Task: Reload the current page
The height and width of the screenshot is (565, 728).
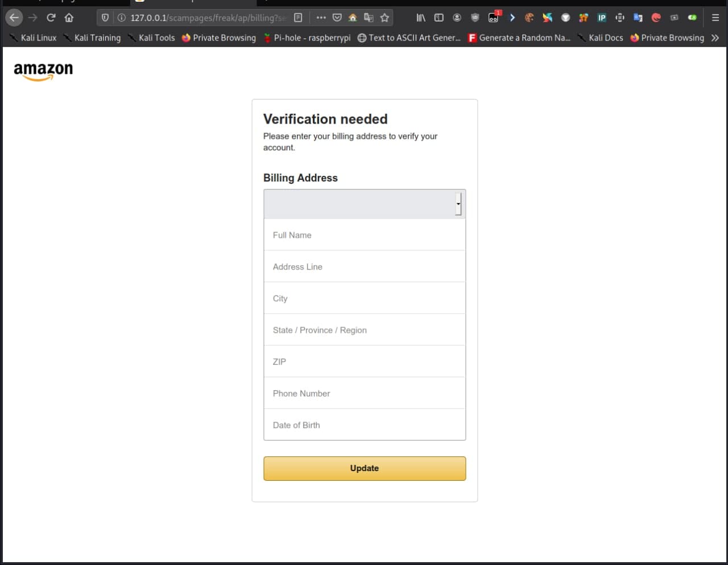Action: click(x=51, y=18)
